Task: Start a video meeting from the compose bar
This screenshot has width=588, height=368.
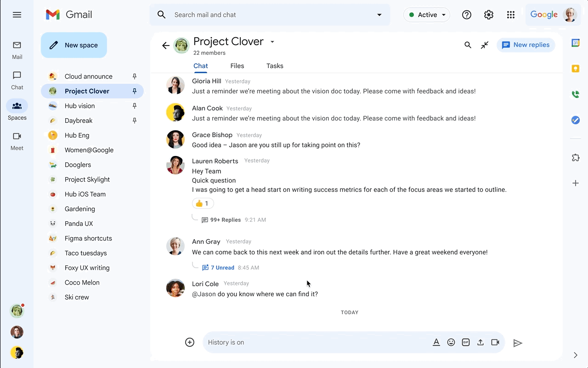Action: point(495,342)
